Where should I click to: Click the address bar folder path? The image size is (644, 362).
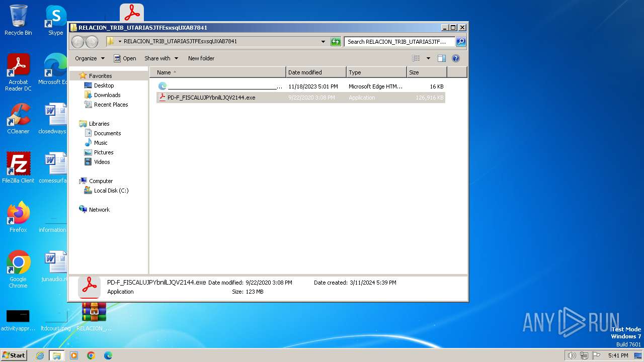pyautogui.click(x=180, y=42)
